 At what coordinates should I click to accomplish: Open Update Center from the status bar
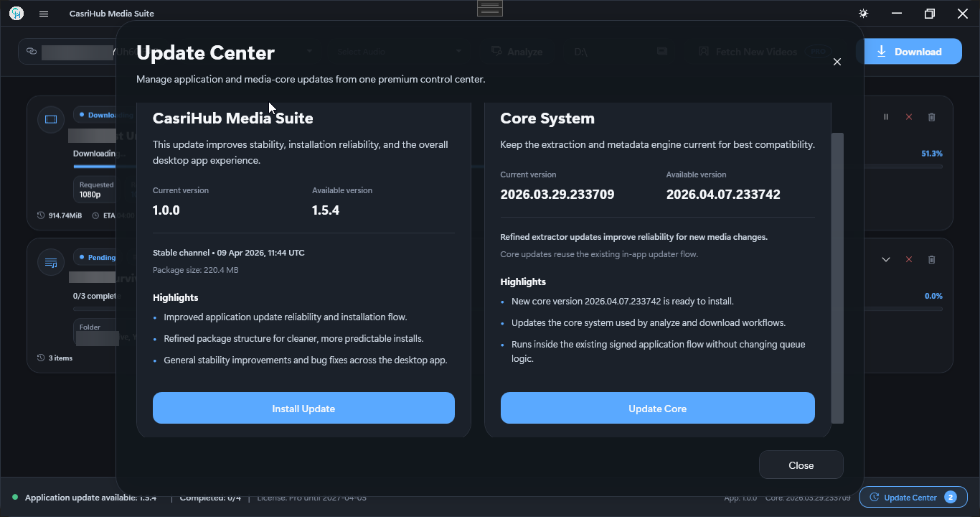pyautogui.click(x=913, y=497)
